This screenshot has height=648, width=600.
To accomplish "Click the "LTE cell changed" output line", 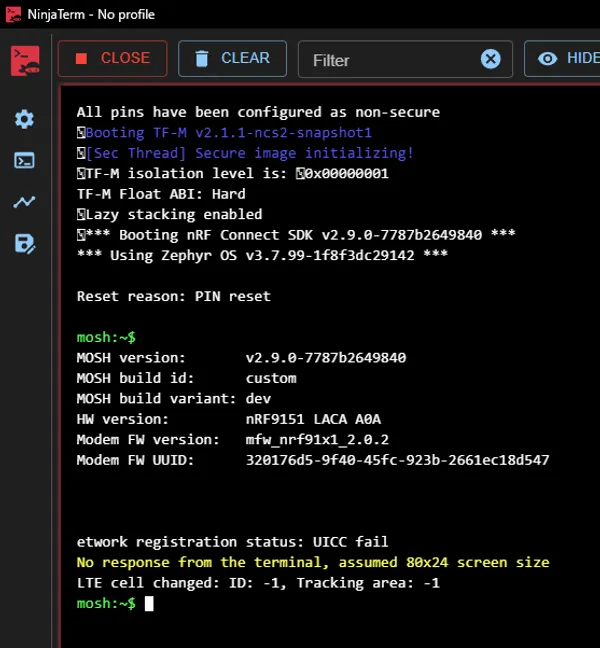I will (x=258, y=583).
